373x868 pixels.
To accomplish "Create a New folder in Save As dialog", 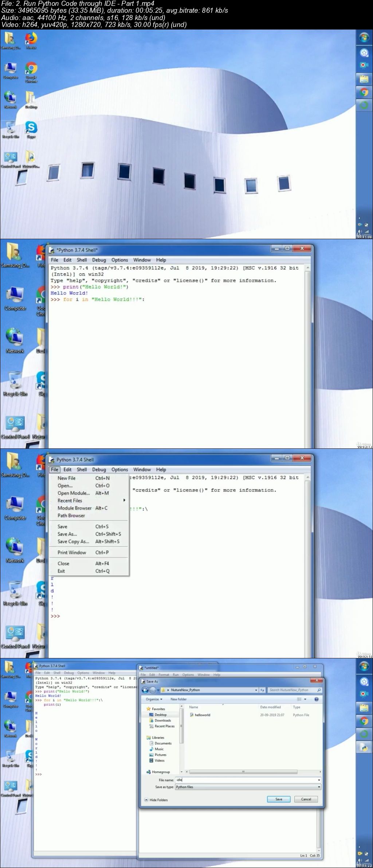I will click(178, 699).
